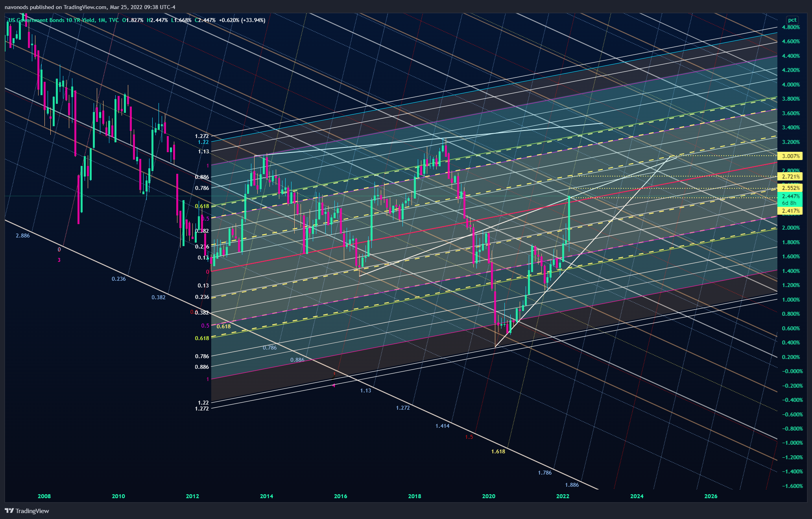Click the 4.000% price axis label
This screenshot has width=812, height=519.
(791, 85)
